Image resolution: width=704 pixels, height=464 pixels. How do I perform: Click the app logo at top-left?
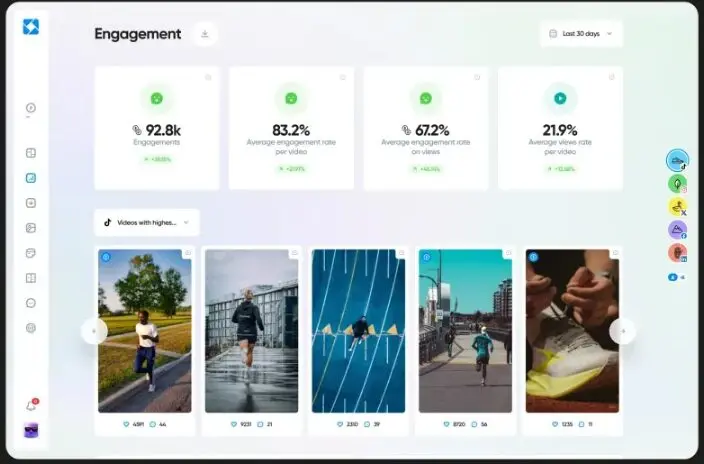click(31, 27)
